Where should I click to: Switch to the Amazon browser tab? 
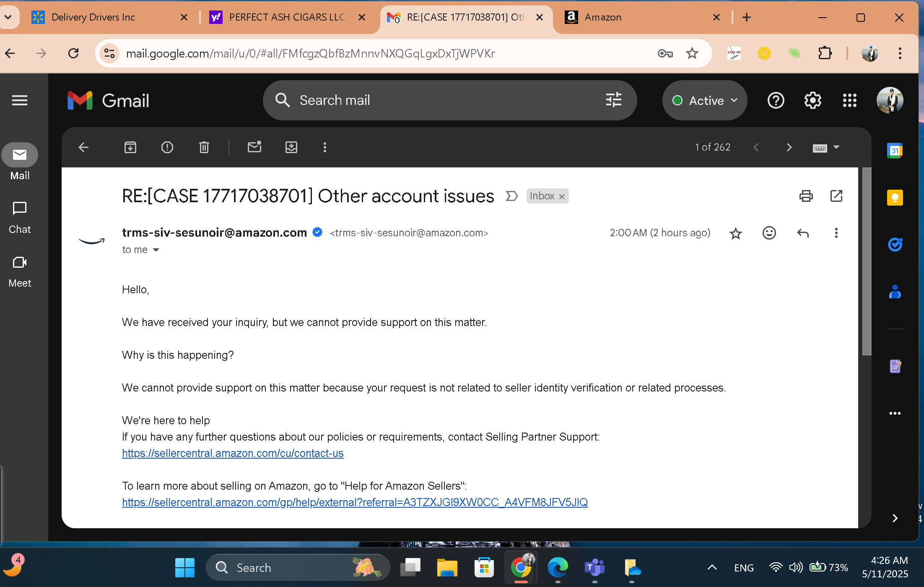[x=642, y=17]
